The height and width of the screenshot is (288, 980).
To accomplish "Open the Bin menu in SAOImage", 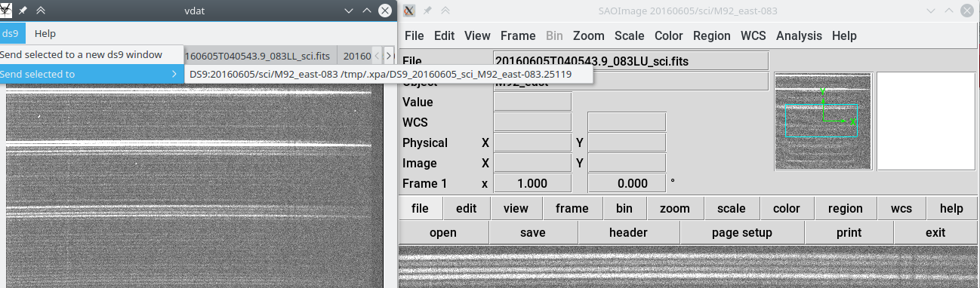I will pyautogui.click(x=554, y=35).
